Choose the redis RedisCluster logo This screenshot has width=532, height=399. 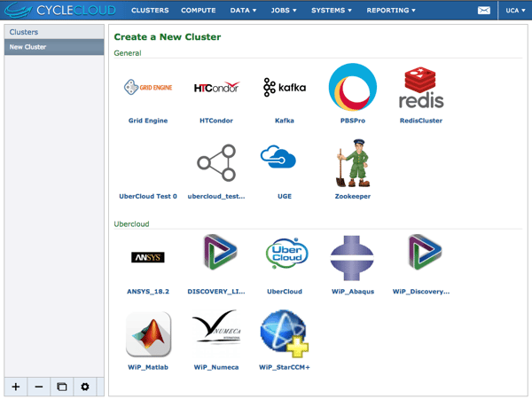pos(421,88)
